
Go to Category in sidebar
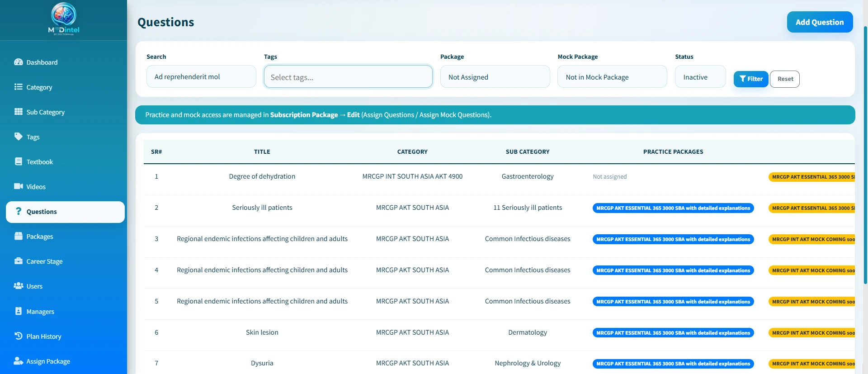click(65, 87)
